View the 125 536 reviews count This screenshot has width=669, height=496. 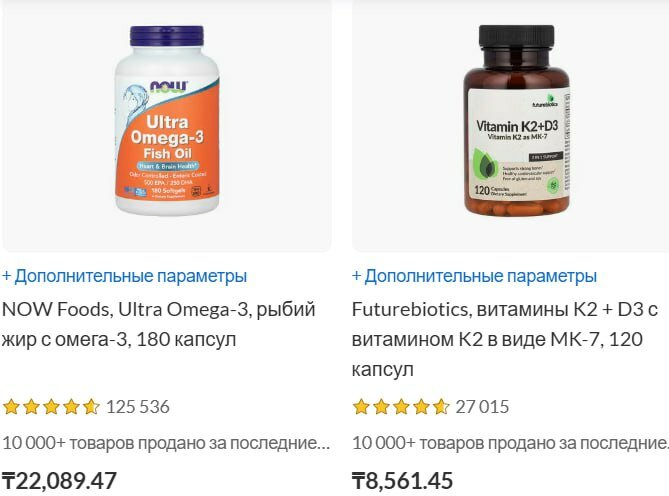138,407
